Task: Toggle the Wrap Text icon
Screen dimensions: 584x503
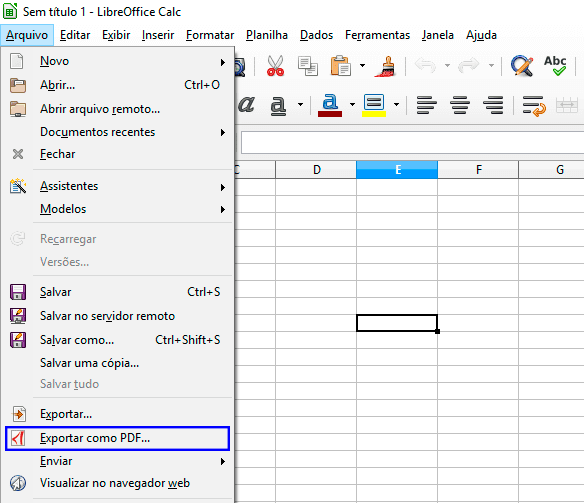Action: (x=534, y=106)
